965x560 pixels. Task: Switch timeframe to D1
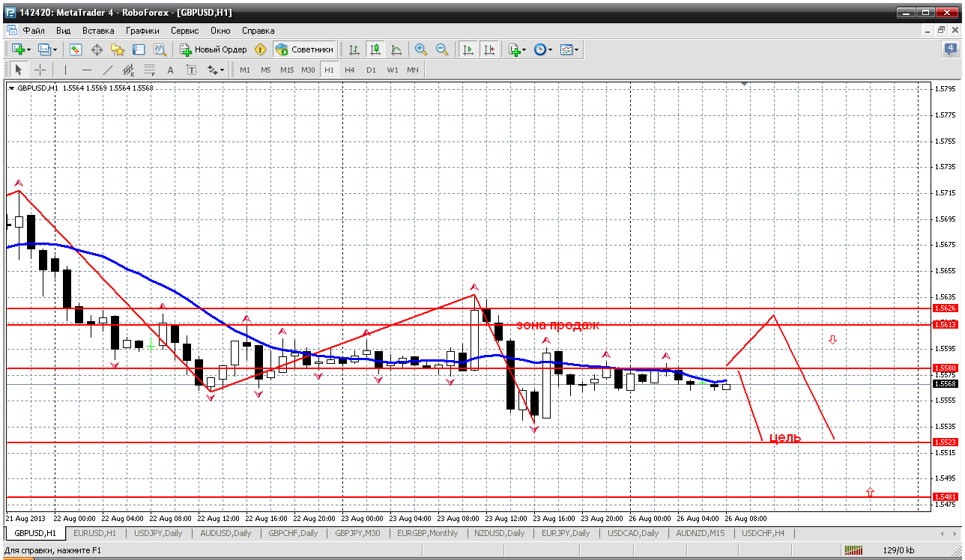point(371,70)
